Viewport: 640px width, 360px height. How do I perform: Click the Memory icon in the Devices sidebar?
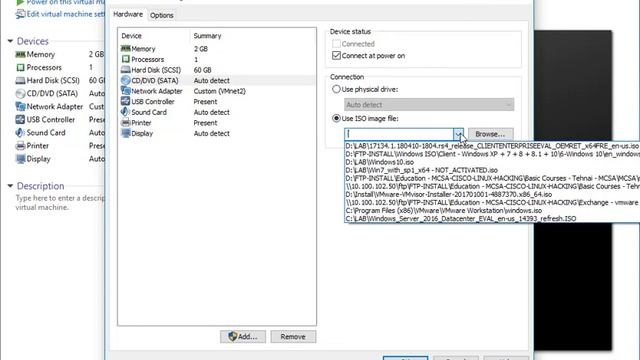(x=20, y=54)
